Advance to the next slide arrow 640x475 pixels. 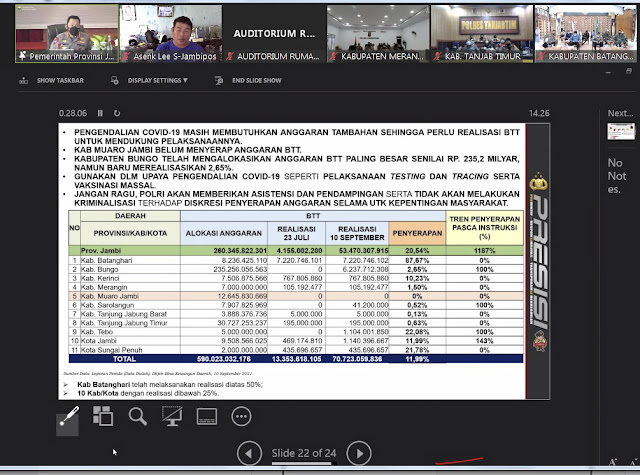(359, 453)
